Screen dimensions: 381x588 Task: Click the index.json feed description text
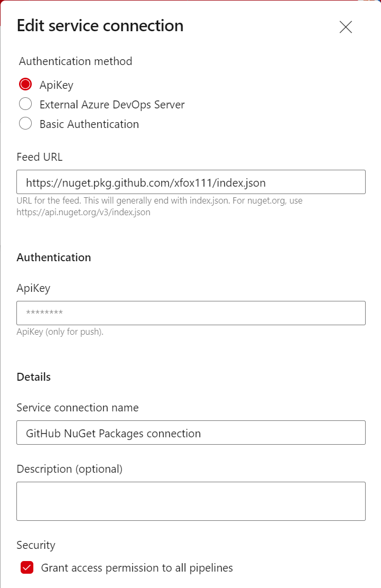(x=159, y=200)
